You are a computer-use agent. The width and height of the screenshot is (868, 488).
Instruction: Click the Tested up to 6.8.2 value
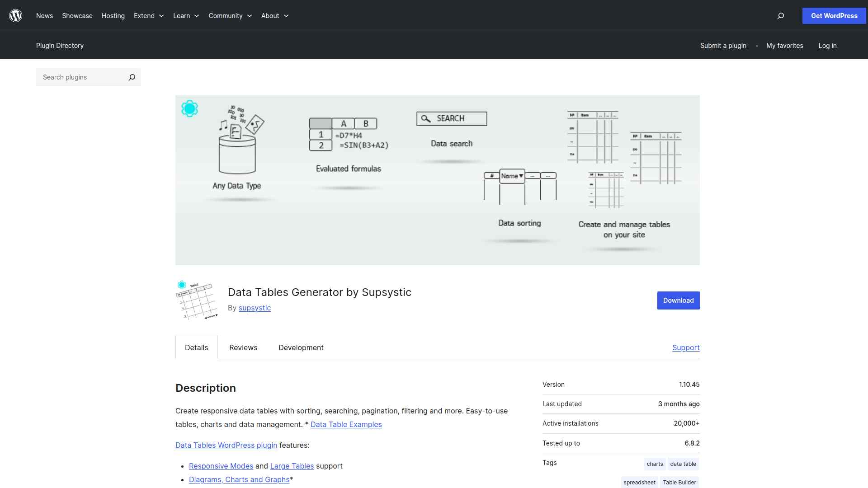692,443
